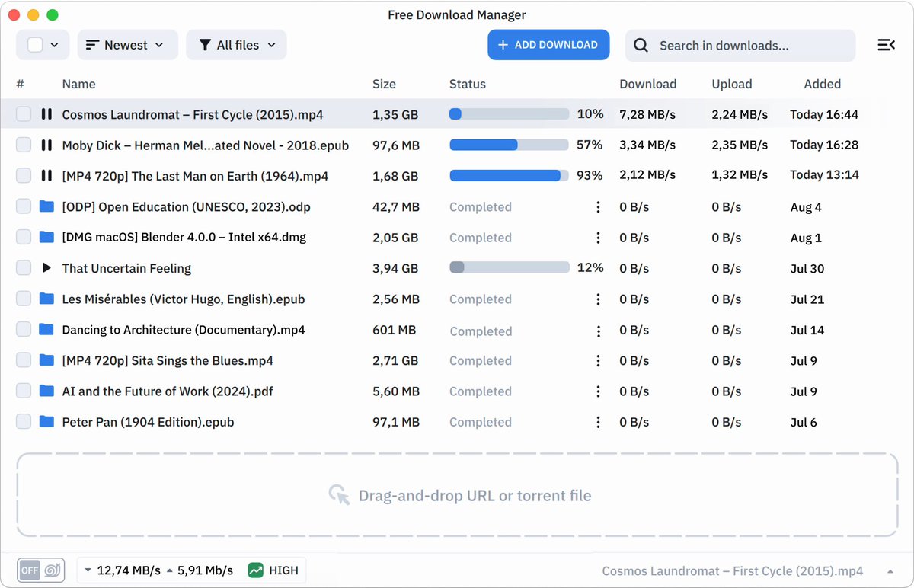Click the 10% progress bar for Cosmos Laundromat

click(510, 114)
